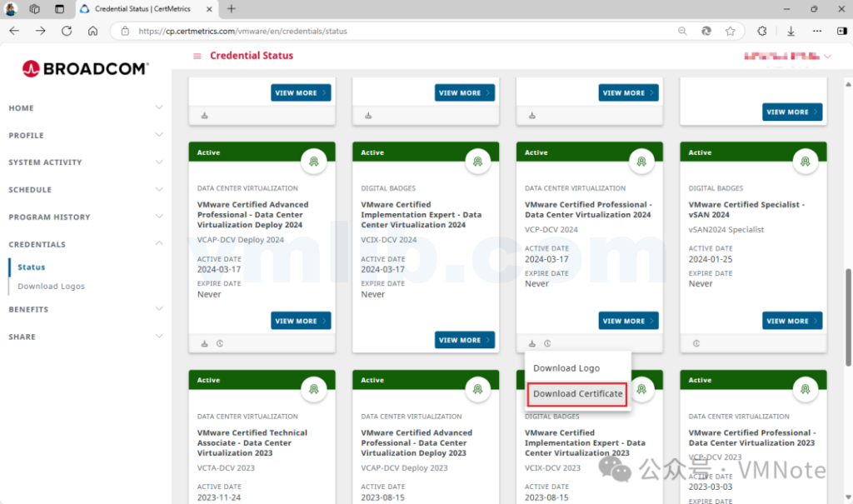Viewport: 853px width, 504px height.
Task: Add page to favorites with star icon
Action: pos(730,31)
